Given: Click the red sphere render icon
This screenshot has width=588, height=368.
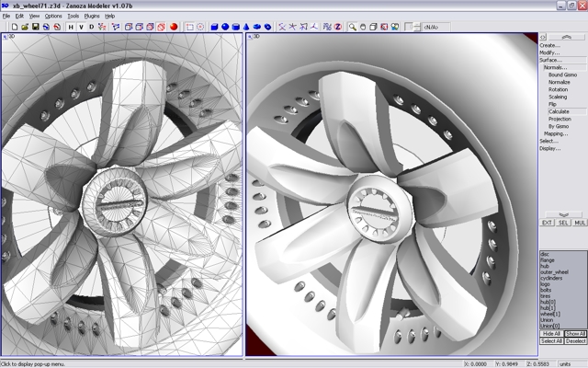Looking at the screenshot, I should (x=173, y=27).
